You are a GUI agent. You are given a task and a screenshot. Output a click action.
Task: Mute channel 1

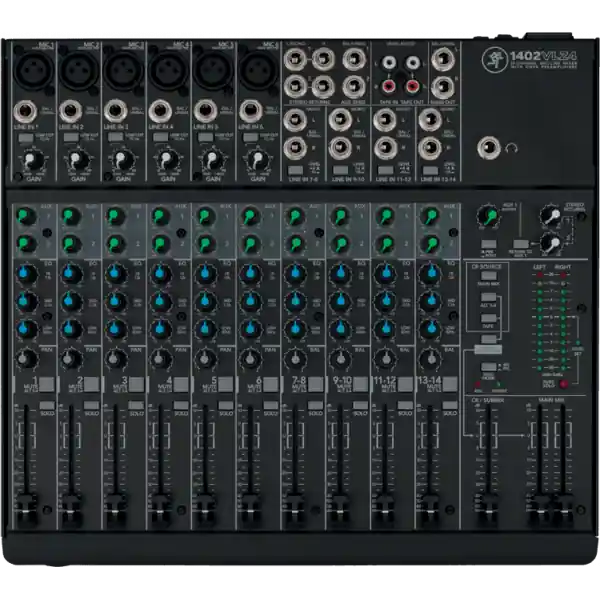point(47,384)
